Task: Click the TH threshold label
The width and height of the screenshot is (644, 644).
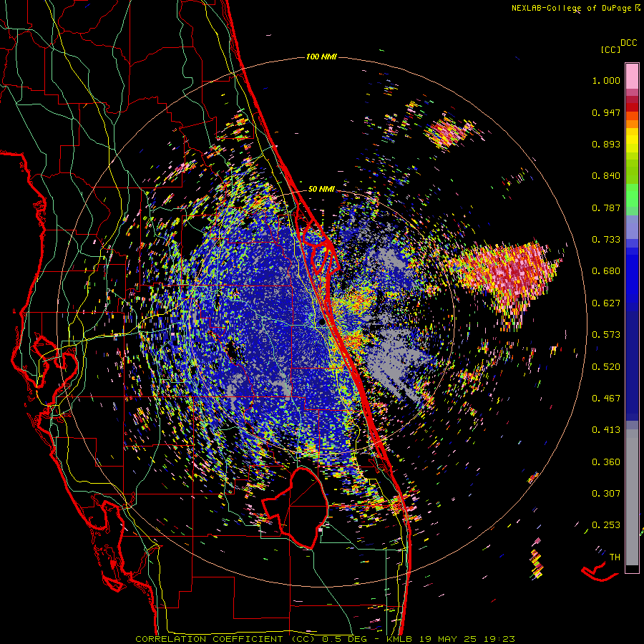Action: [x=615, y=557]
